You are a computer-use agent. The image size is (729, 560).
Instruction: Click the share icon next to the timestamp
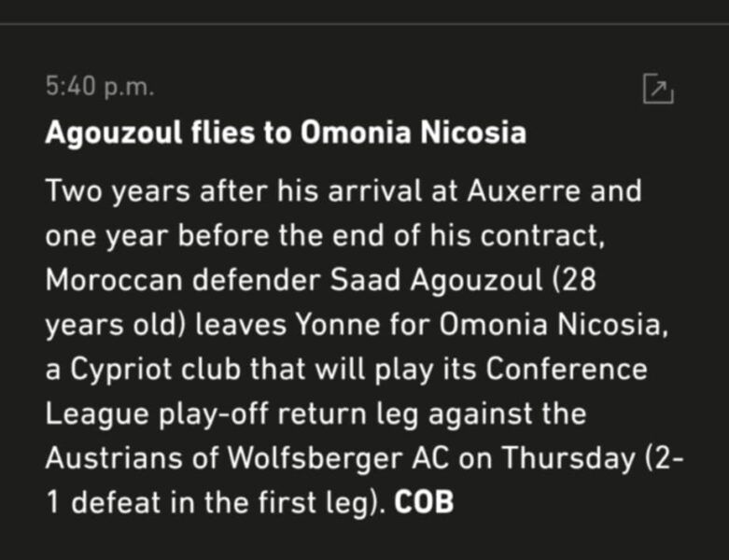tap(658, 89)
